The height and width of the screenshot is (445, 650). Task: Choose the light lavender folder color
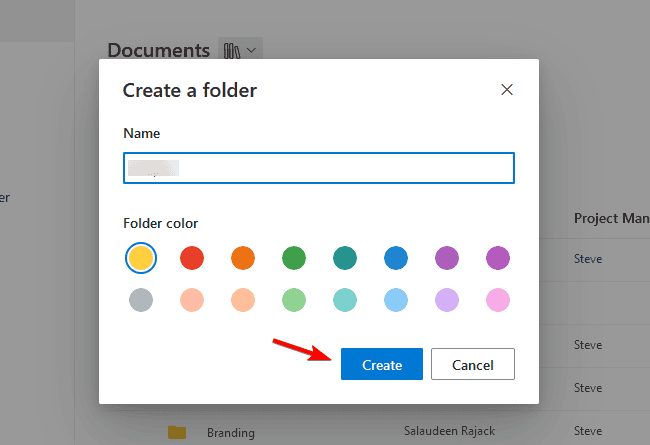click(x=447, y=299)
